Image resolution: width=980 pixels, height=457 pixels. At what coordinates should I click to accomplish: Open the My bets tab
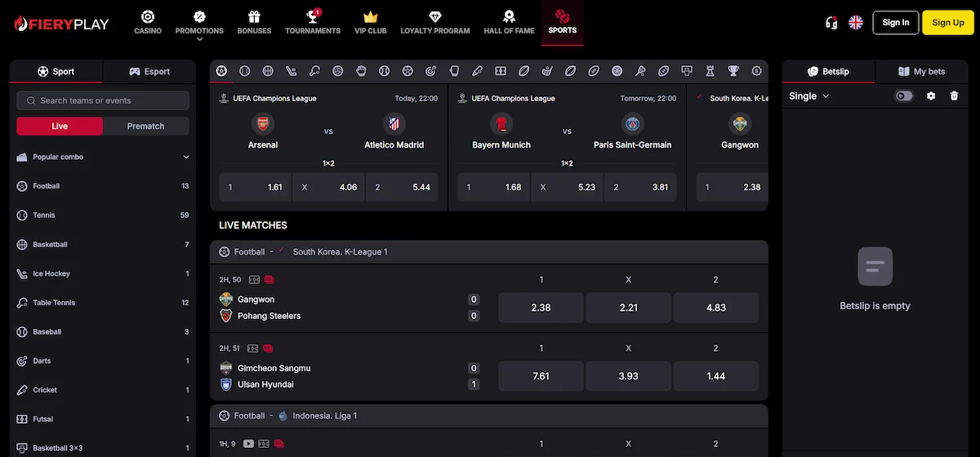[x=921, y=71]
